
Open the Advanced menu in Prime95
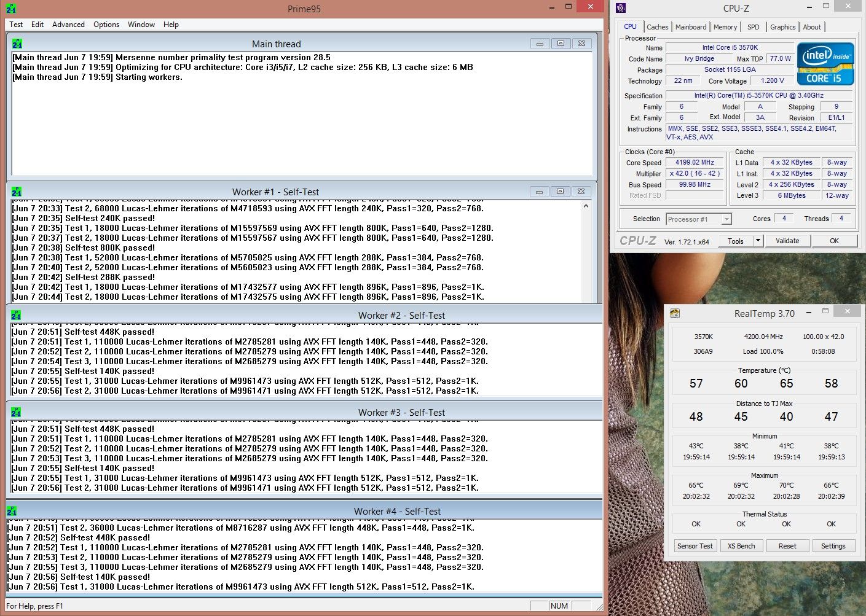[68, 25]
